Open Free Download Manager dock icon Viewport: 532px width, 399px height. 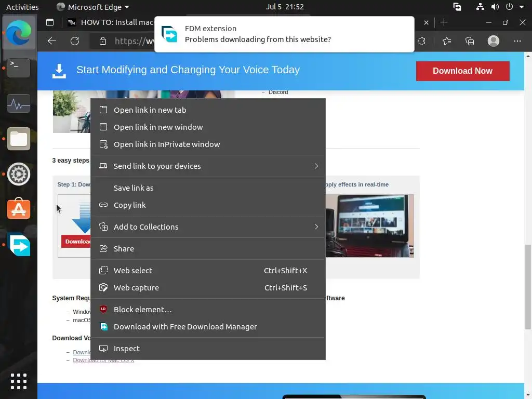pyautogui.click(x=20, y=245)
